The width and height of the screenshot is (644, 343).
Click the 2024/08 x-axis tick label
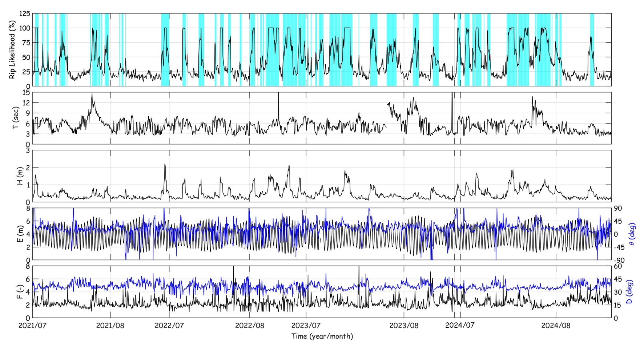click(556, 326)
